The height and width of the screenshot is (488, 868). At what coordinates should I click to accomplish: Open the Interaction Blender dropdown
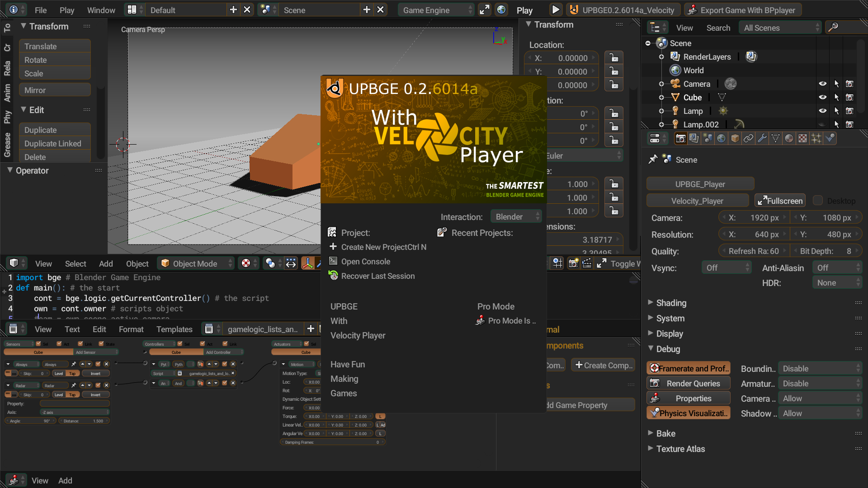click(516, 216)
